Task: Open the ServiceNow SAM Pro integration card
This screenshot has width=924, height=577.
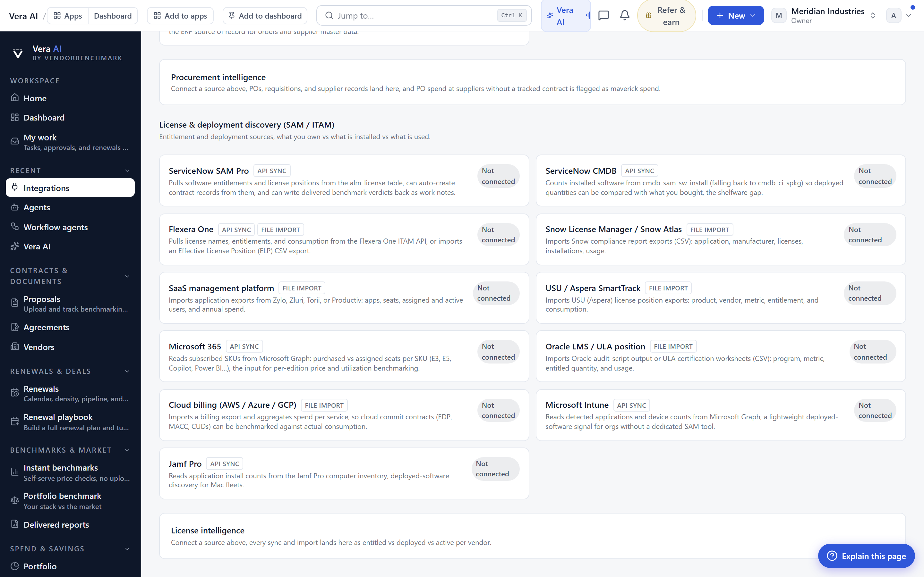Action: (344, 180)
